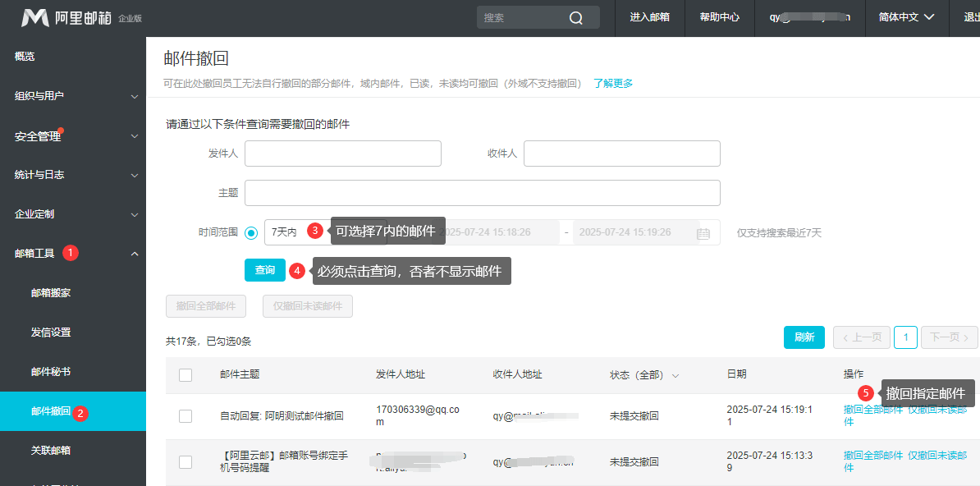Open the calendar picker icon on end date
980x486 pixels.
[x=703, y=232]
